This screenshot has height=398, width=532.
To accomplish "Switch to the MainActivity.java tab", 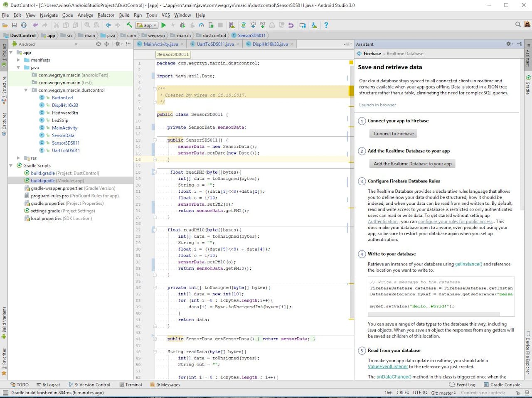I will pyautogui.click(x=160, y=44).
